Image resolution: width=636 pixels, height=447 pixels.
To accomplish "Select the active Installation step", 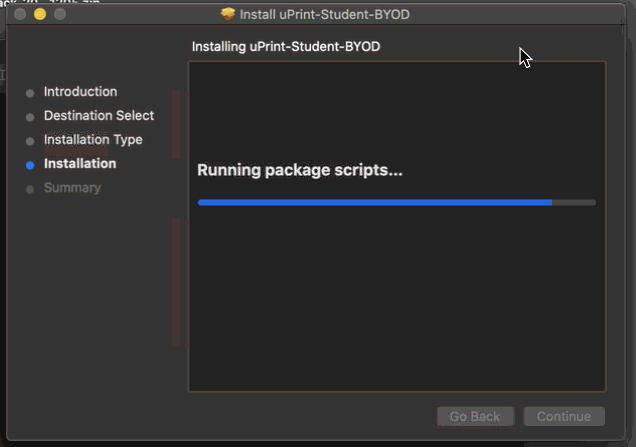I will [80, 163].
